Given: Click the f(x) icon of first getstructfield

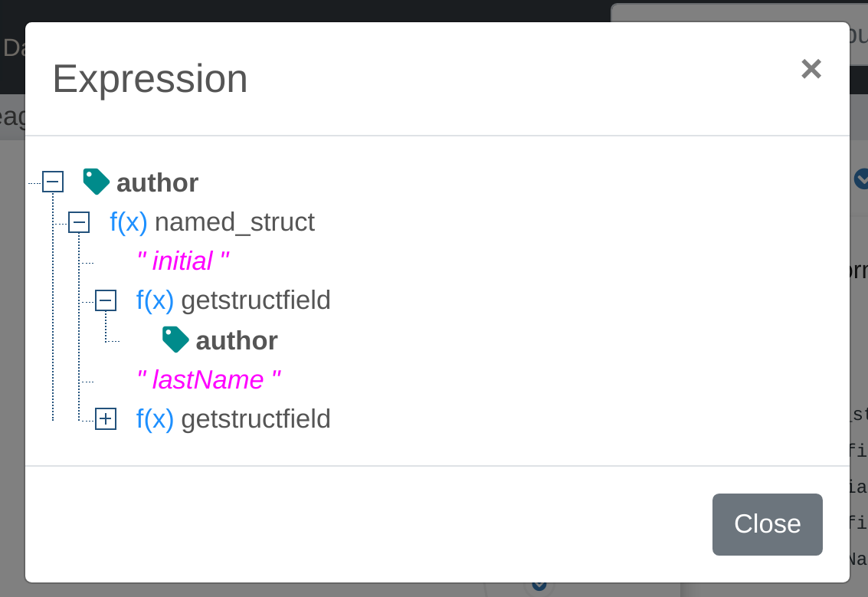Looking at the screenshot, I should point(155,300).
